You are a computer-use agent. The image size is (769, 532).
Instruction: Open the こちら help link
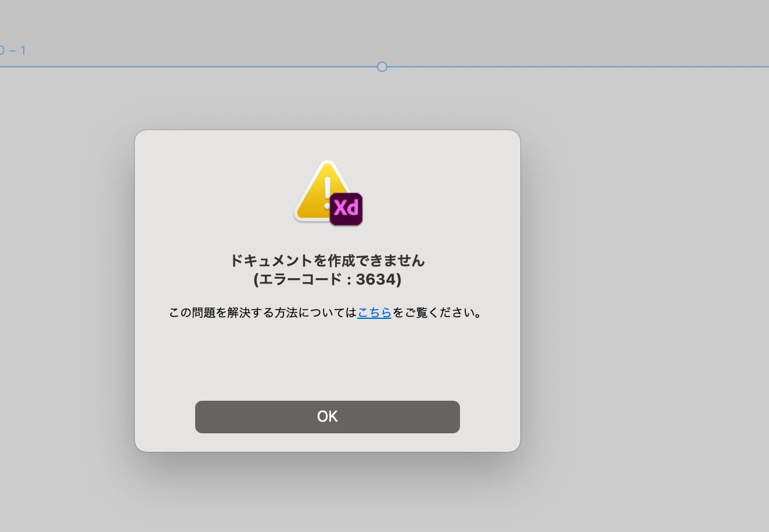point(374,312)
